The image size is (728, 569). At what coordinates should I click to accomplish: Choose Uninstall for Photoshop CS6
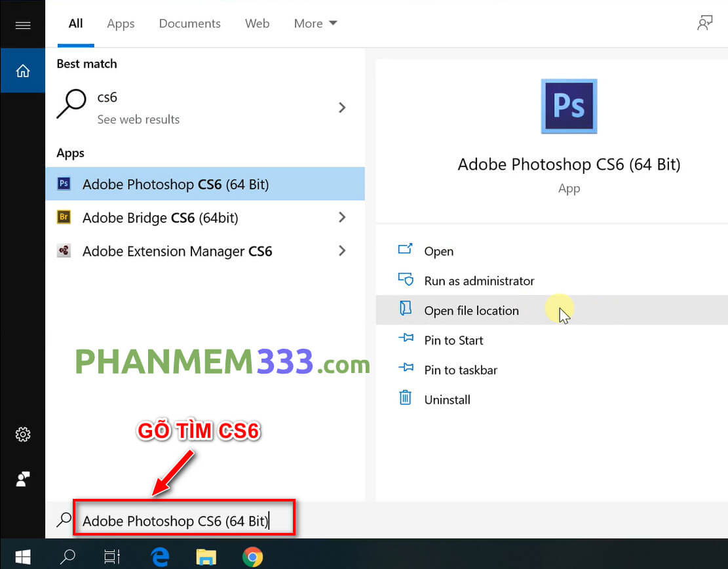click(447, 400)
